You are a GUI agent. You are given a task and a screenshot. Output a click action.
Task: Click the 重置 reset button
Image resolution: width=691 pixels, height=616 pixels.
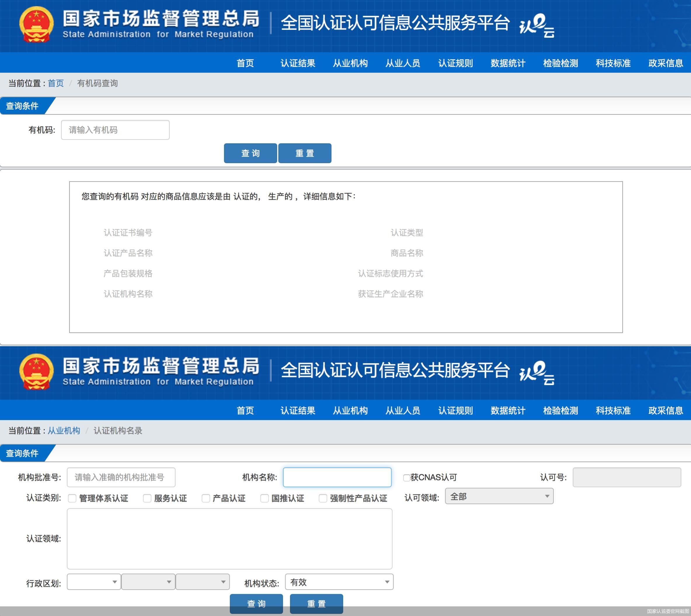pyautogui.click(x=304, y=153)
